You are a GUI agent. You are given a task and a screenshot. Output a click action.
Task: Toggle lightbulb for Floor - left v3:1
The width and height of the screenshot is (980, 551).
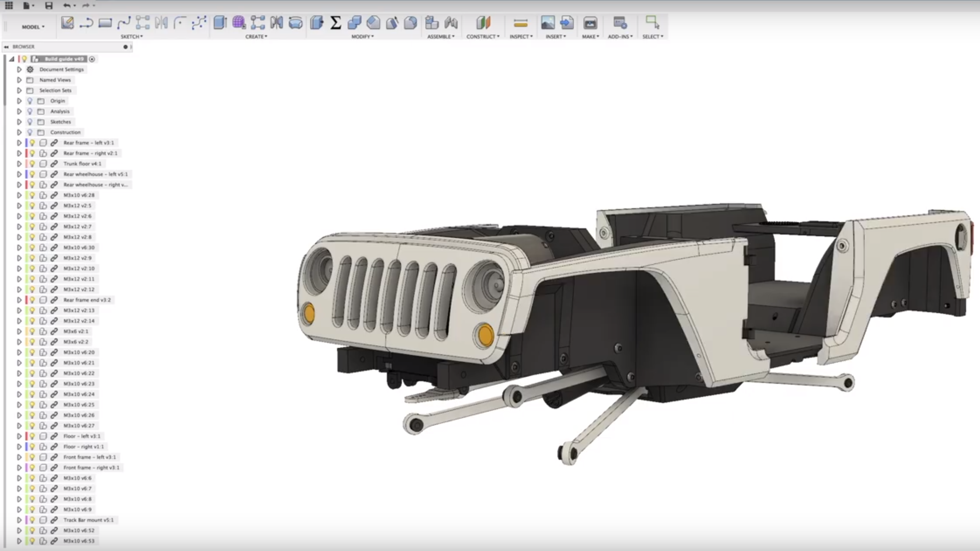pyautogui.click(x=32, y=436)
